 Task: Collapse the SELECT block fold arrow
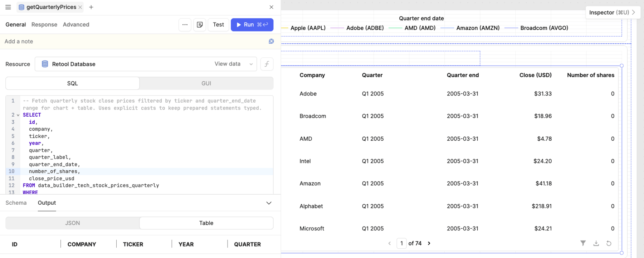[x=18, y=115]
